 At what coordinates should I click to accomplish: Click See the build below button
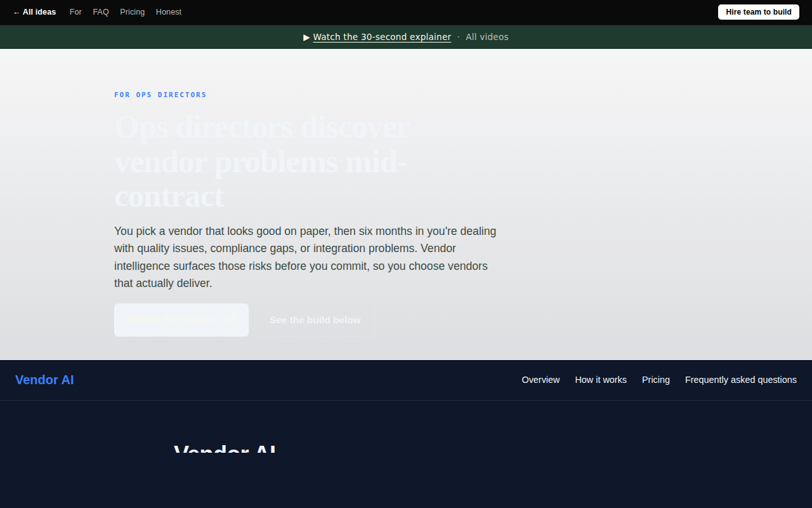point(315,320)
